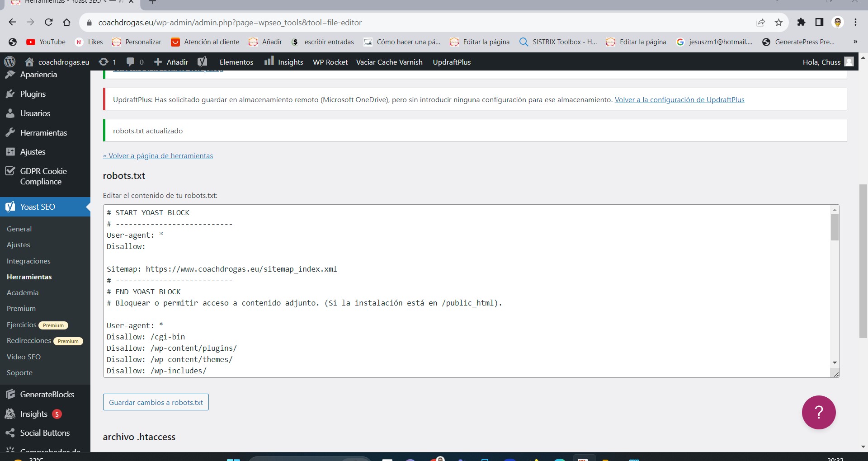Image resolution: width=868 pixels, height=461 pixels.
Task: Open Premium under Yoast SEO
Action: click(21, 309)
